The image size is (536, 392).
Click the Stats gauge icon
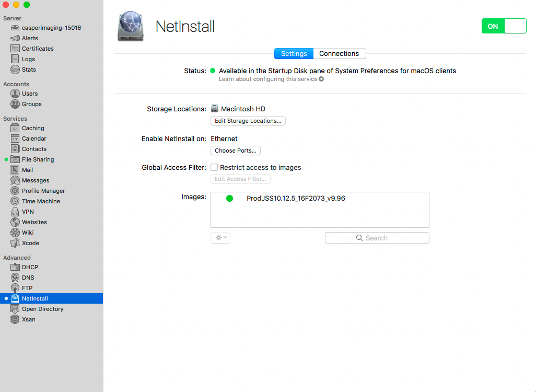click(x=15, y=70)
